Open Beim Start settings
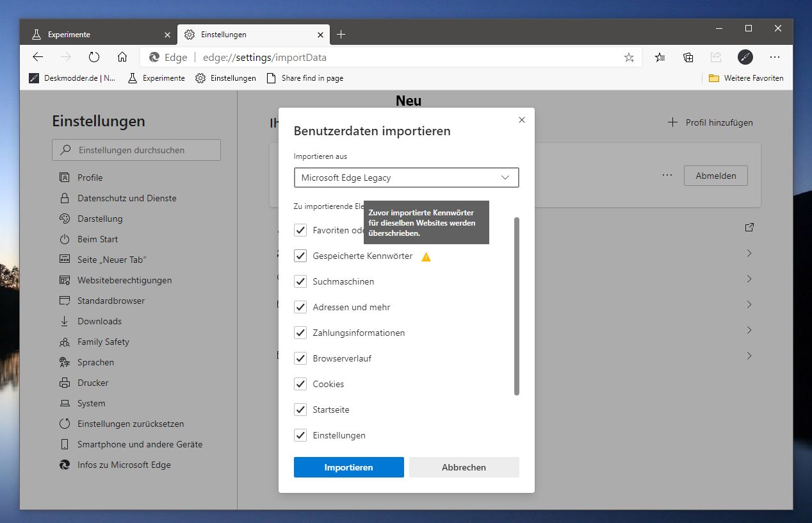 click(x=97, y=239)
